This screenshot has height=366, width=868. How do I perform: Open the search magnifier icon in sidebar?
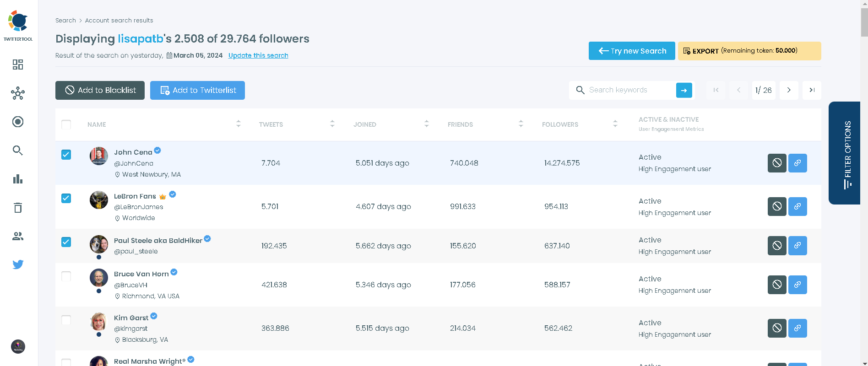(x=18, y=151)
